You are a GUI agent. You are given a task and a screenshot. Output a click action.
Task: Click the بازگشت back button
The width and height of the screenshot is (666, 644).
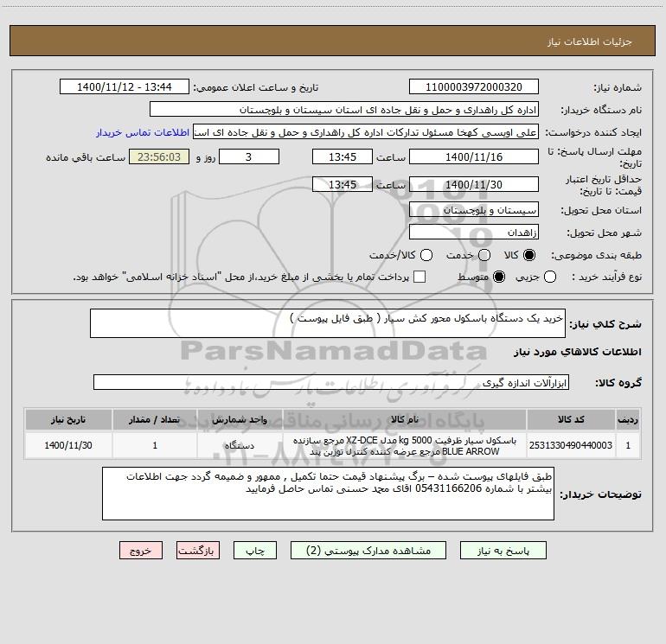coord(198,551)
